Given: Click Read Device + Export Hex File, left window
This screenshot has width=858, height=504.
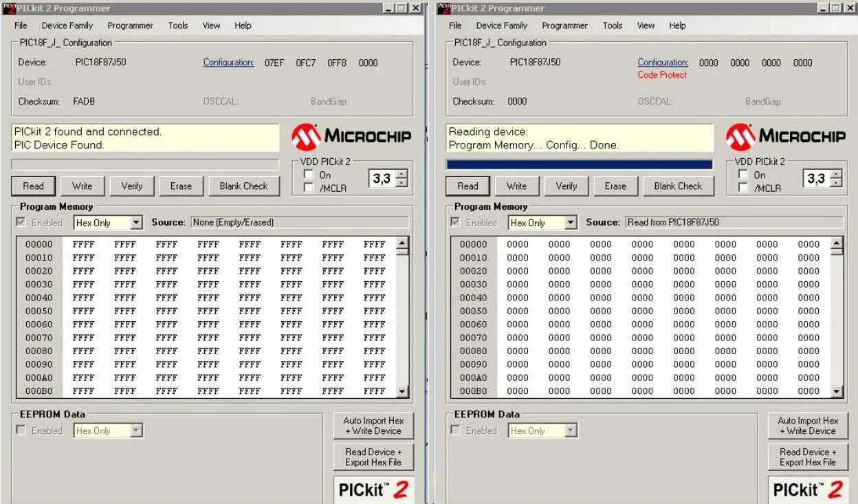Looking at the screenshot, I should tap(373, 457).
